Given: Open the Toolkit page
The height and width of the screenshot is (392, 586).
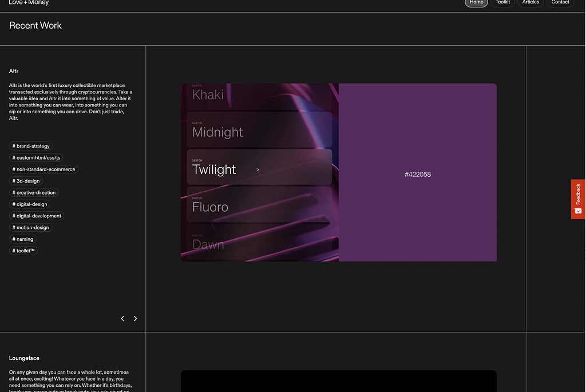Looking at the screenshot, I should pyautogui.click(x=503, y=2).
